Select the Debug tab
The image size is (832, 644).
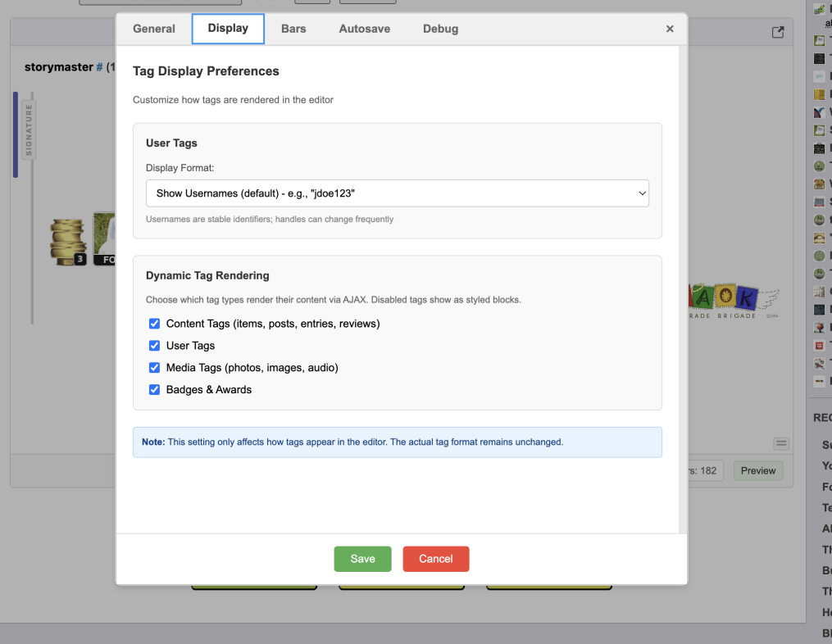point(440,29)
